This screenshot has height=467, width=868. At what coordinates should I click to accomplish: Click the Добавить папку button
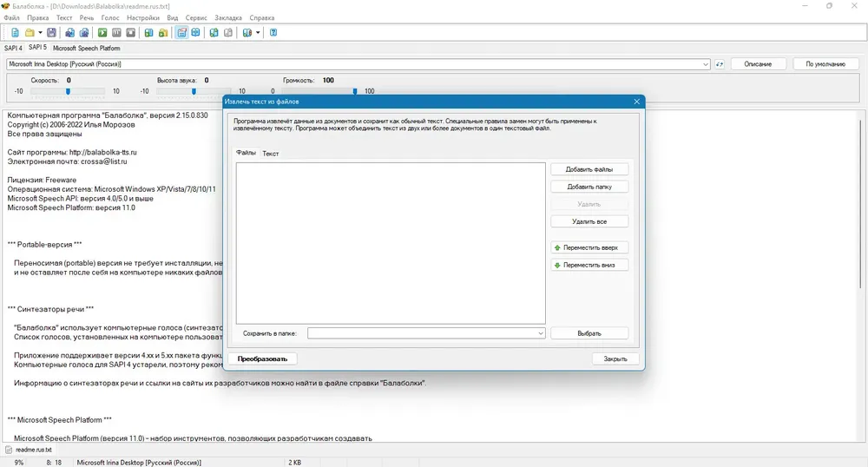click(x=589, y=187)
